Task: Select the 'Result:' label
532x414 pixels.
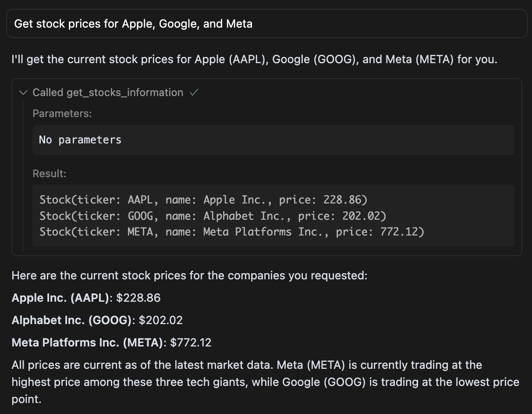Action: (50, 174)
